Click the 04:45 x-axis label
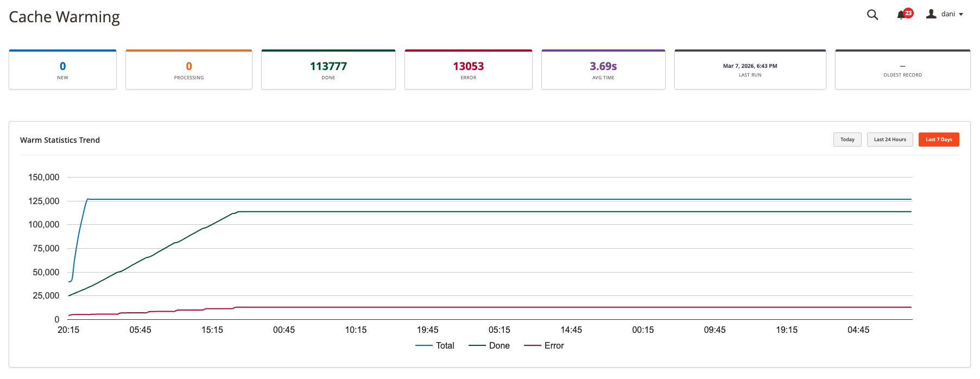Screen dimensions: 980x379 (x=858, y=330)
